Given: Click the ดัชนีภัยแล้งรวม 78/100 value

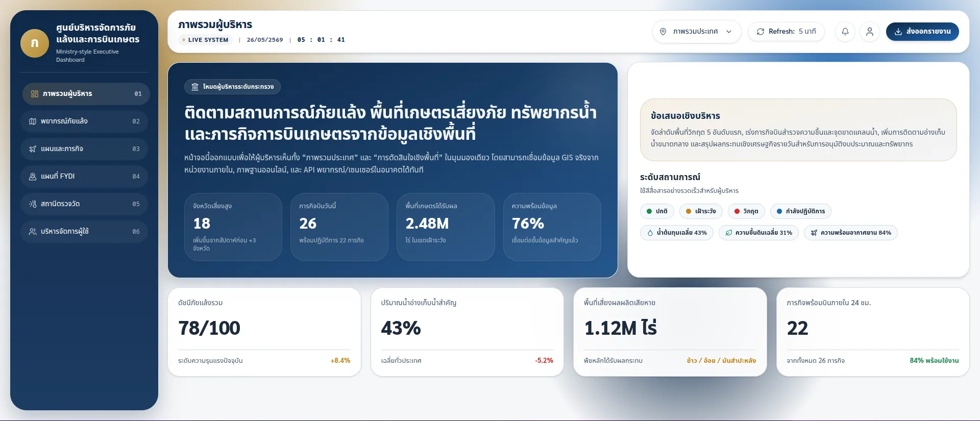Looking at the screenshot, I should pyautogui.click(x=209, y=328).
